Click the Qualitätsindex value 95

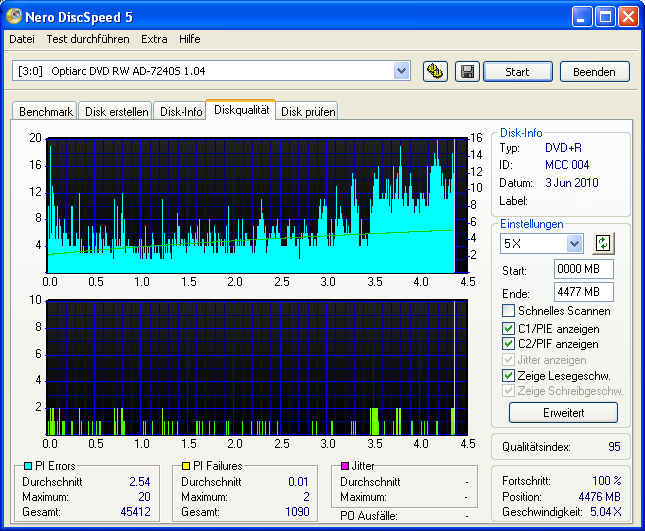pos(614,447)
